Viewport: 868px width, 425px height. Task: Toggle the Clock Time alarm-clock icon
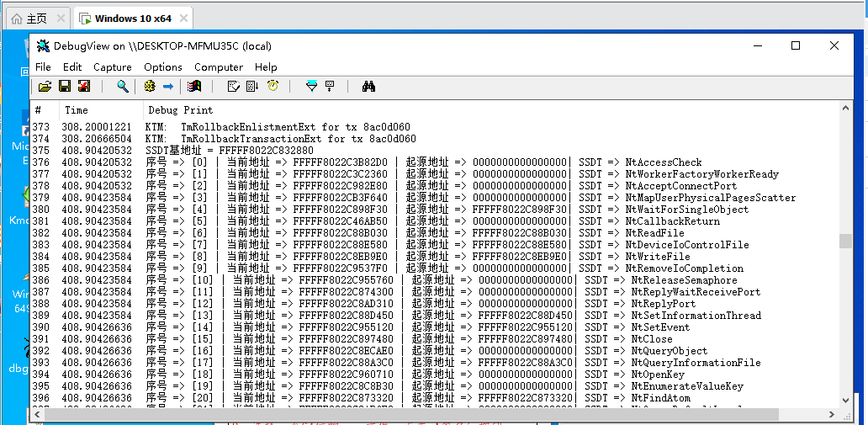pos(273,86)
